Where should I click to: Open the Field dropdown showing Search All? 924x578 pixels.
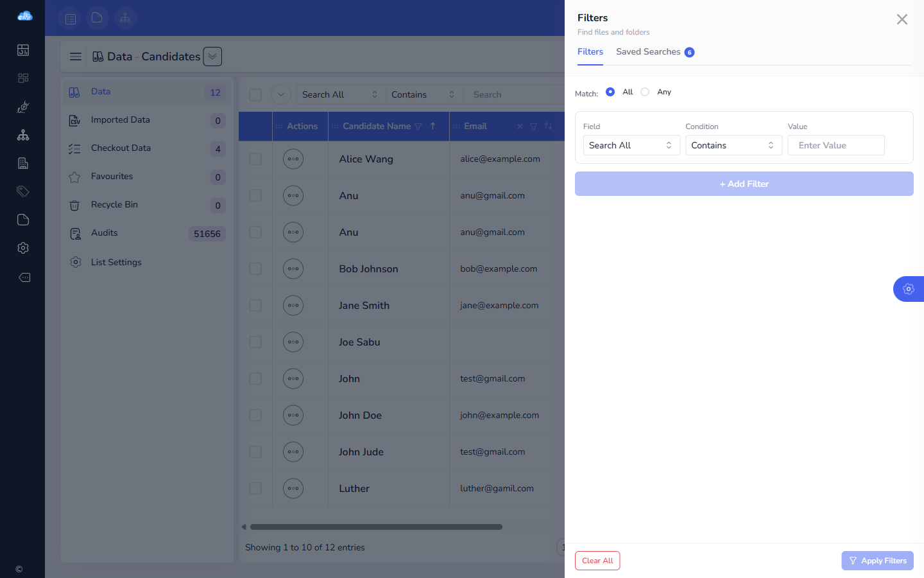click(631, 145)
